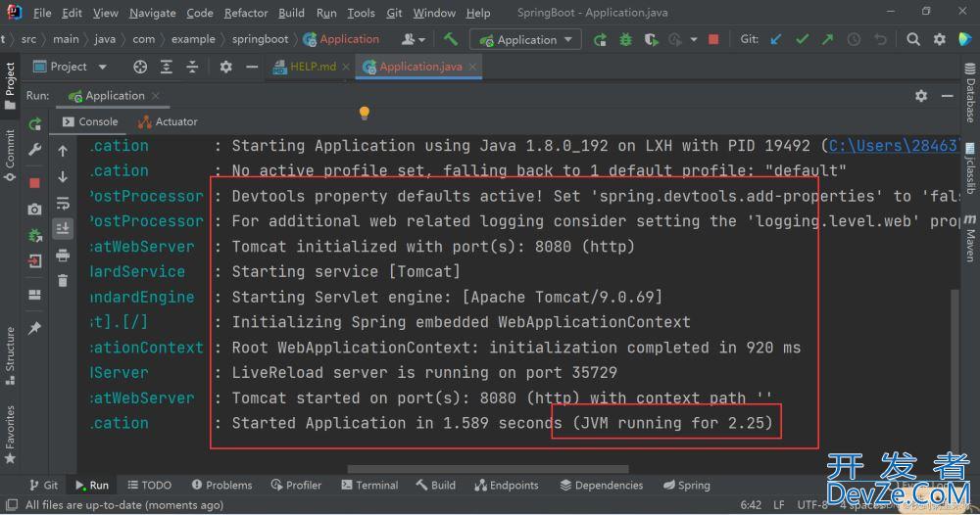Open the Navigate menu
The image size is (980, 515).
(153, 13)
